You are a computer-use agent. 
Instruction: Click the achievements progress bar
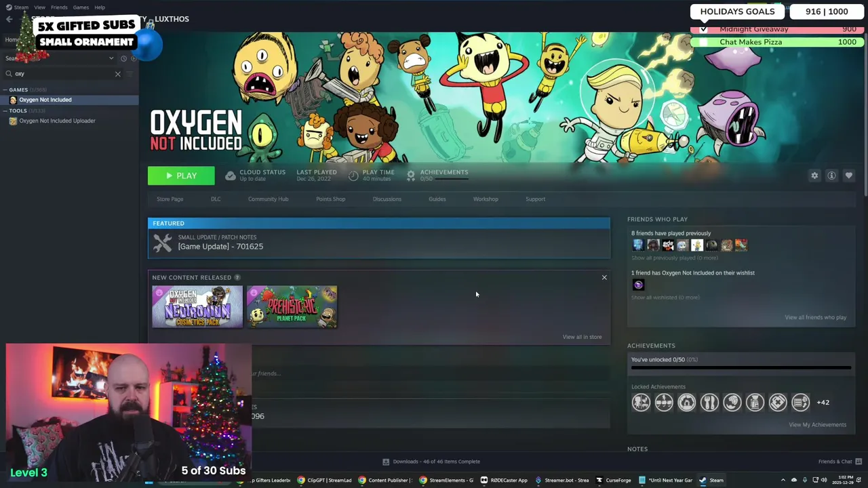tap(741, 368)
